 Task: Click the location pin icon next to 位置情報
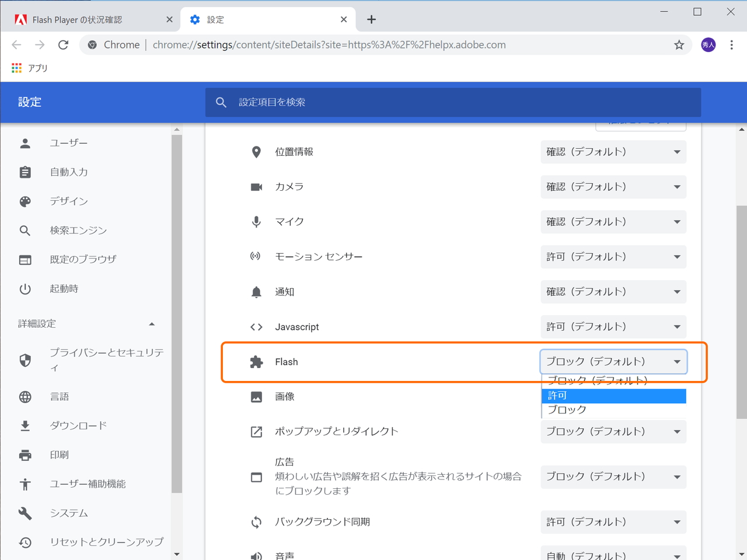(x=256, y=152)
